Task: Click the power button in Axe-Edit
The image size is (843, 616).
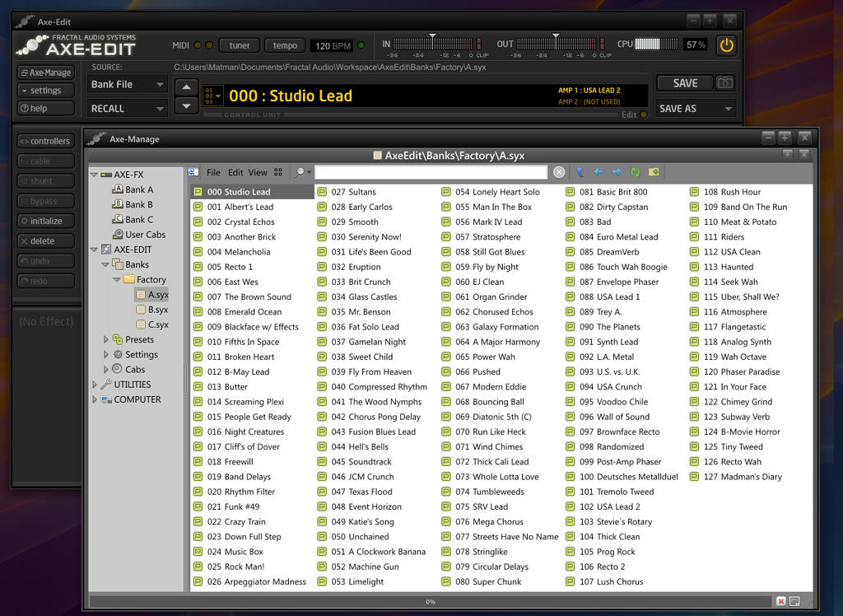Action: 726,45
